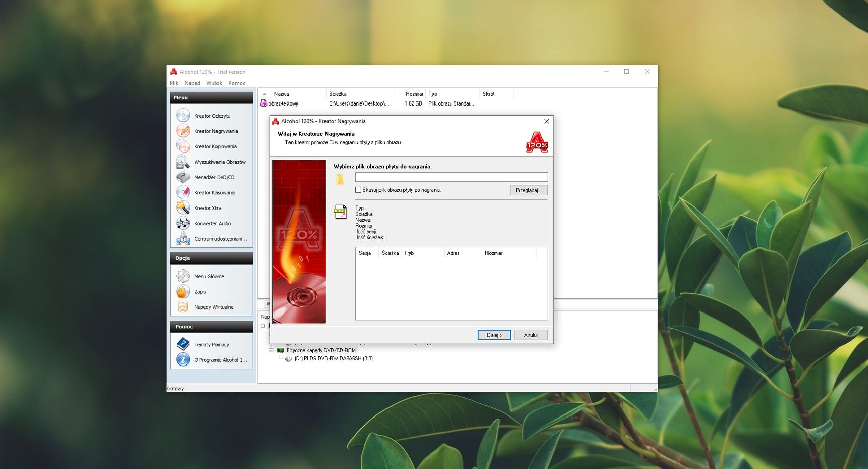Screen dimensions: 868x469
Task: Click the Alcohol 120% logo in wizard header
Action: point(537,142)
